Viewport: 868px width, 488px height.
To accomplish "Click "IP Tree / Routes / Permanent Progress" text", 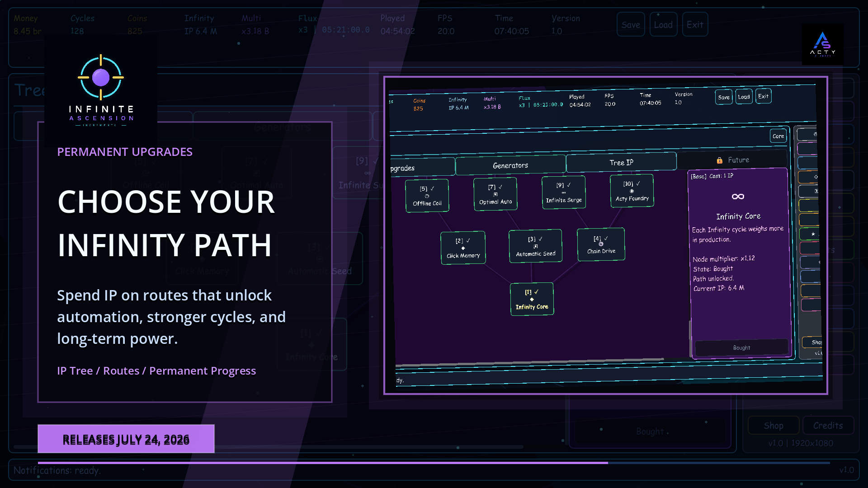I will tap(156, 371).
